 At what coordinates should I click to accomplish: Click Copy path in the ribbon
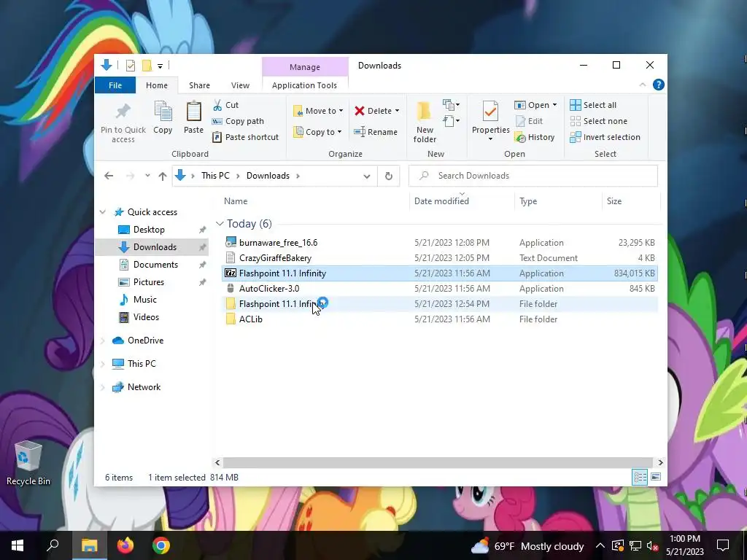point(238,121)
